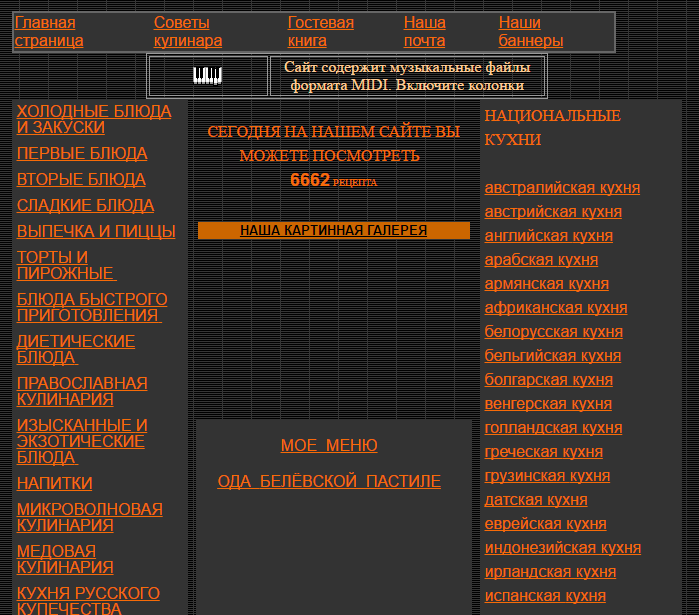Choose армянская кухня from the list
The height and width of the screenshot is (615, 699).
point(546,284)
